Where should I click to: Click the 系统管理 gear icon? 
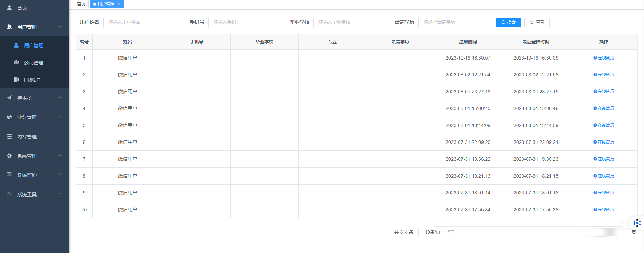tap(9, 156)
